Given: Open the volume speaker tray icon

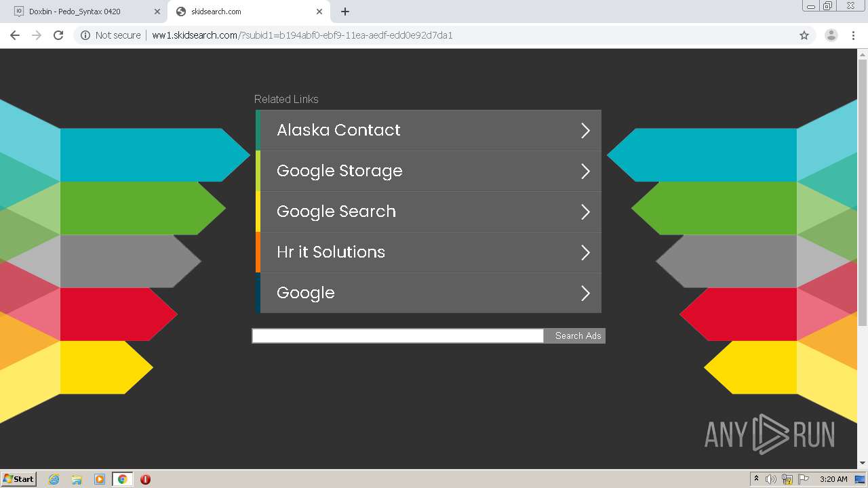Looking at the screenshot, I should 771,479.
